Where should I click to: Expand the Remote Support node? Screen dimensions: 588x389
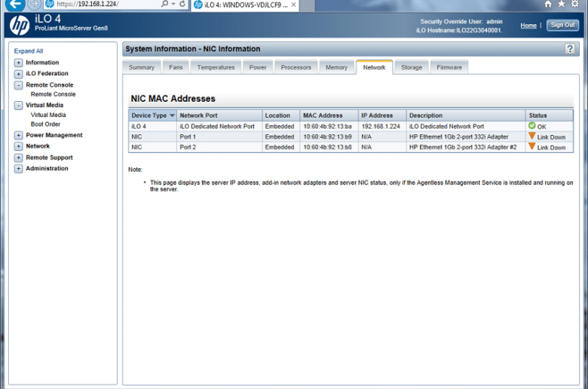(18, 158)
